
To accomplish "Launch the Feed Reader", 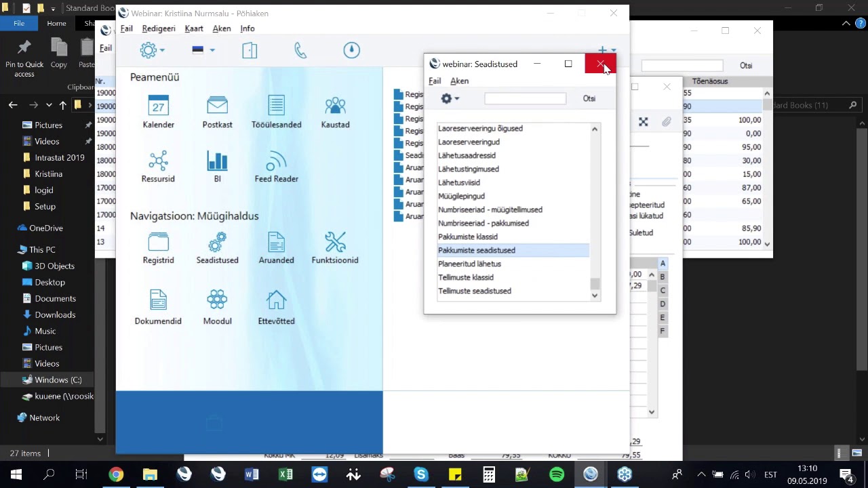I will tap(276, 166).
